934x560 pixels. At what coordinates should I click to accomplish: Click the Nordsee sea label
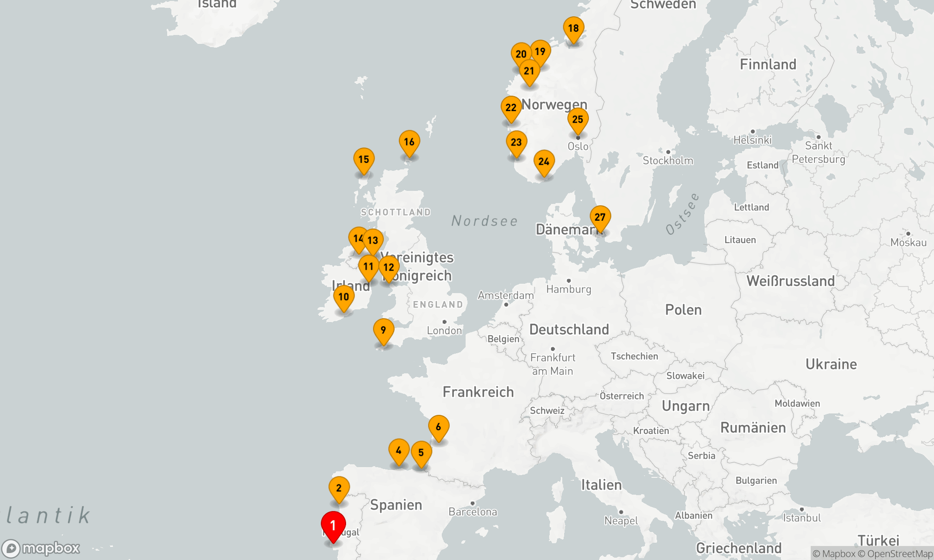pyautogui.click(x=485, y=221)
